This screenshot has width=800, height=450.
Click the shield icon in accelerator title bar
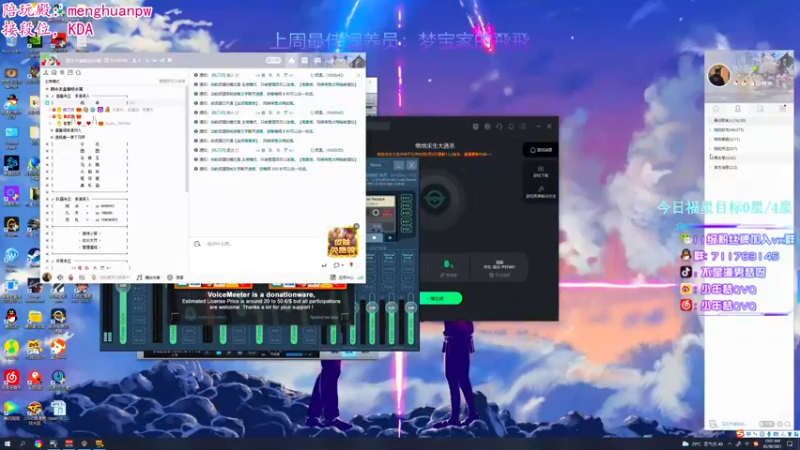coord(476,126)
